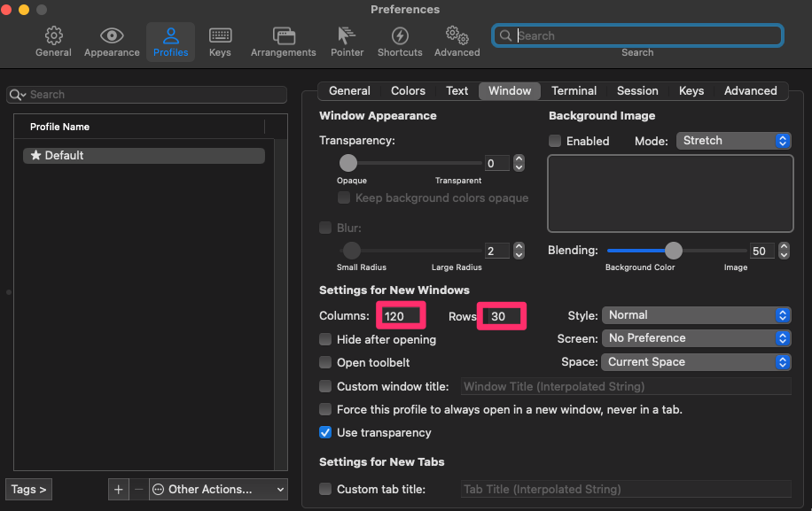Open the Pointer cursor icon
812x511 pixels.
click(x=347, y=35)
